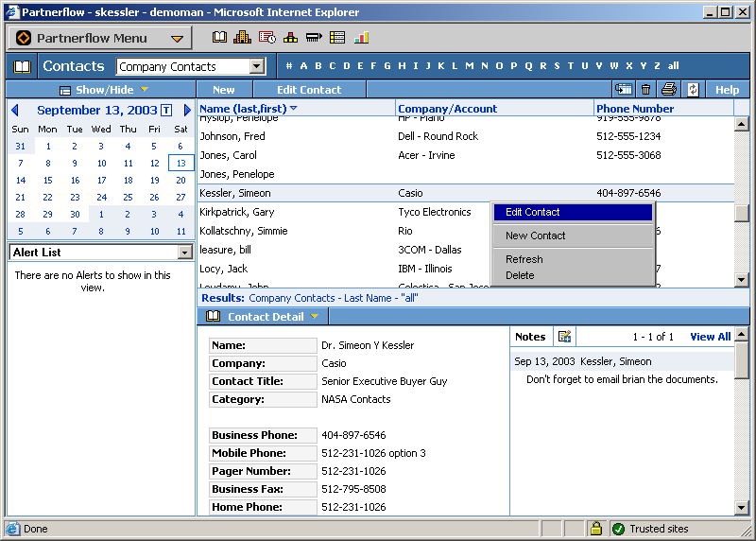Click the add note icon beside Notes
Image resolution: width=756 pixels, height=541 pixels.
564,337
